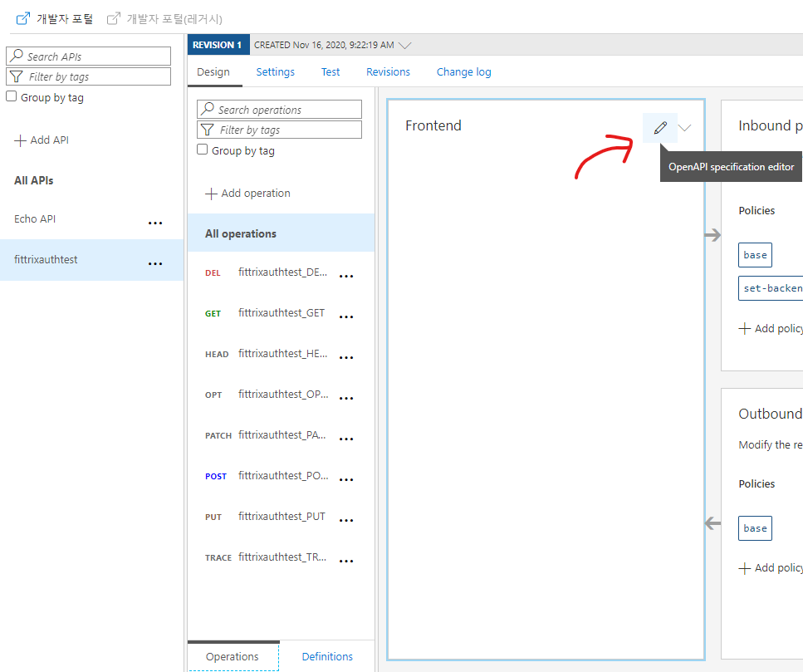The width and height of the screenshot is (803, 672).
Task: Enable Group by tag for APIs
Action: pos(12,96)
